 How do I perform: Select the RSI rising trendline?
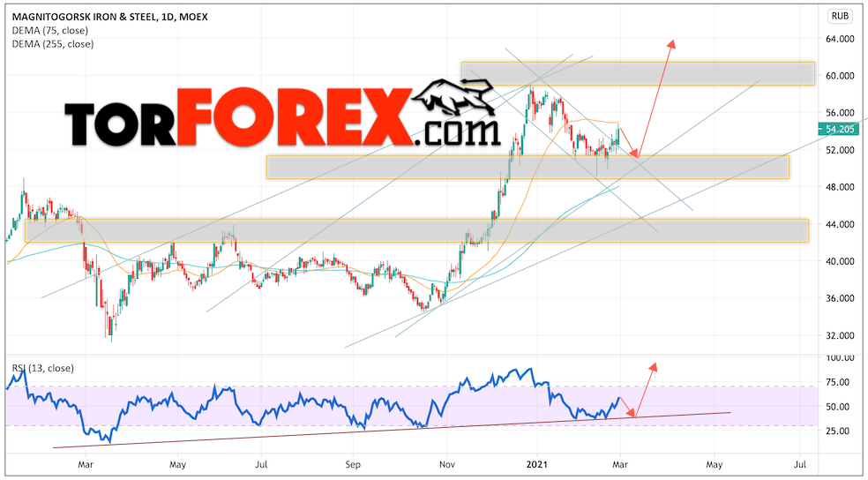pos(392,430)
